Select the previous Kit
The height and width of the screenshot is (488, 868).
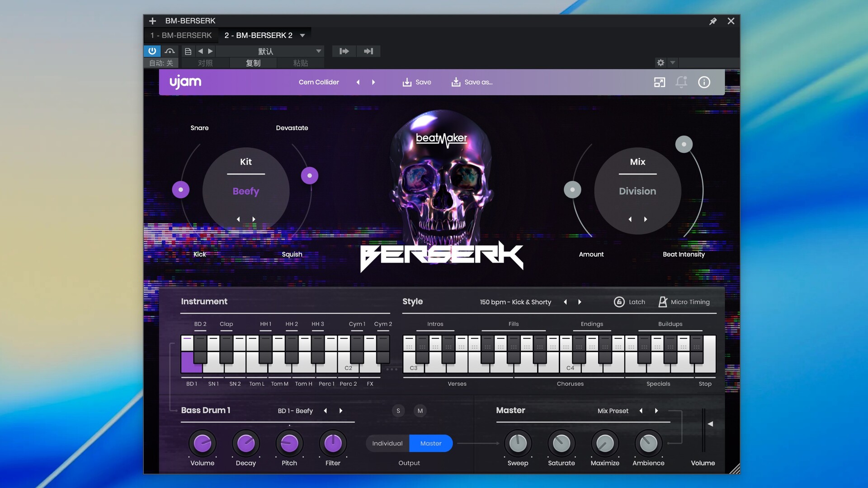pos(238,219)
